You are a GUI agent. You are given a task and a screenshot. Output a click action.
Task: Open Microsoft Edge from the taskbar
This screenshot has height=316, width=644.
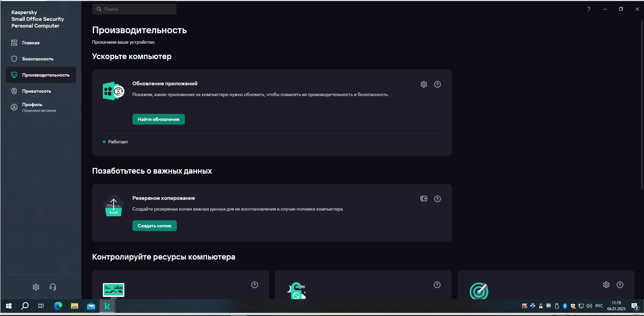pyautogui.click(x=58, y=306)
